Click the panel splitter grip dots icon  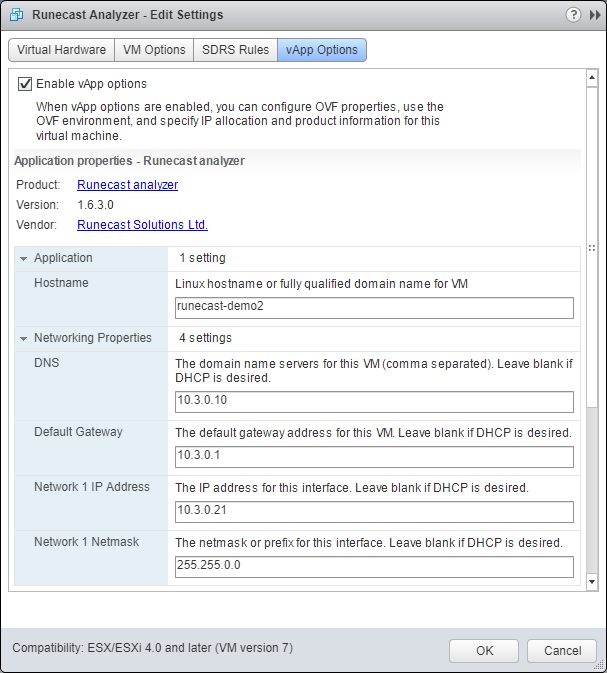coord(592,248)
